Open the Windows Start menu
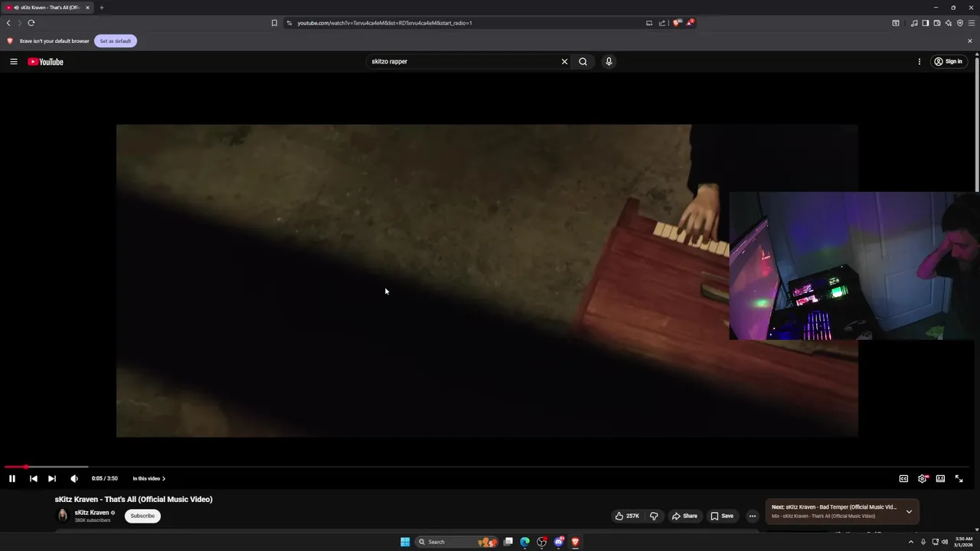This screenshot has width=980, height=551. point(405,542)
